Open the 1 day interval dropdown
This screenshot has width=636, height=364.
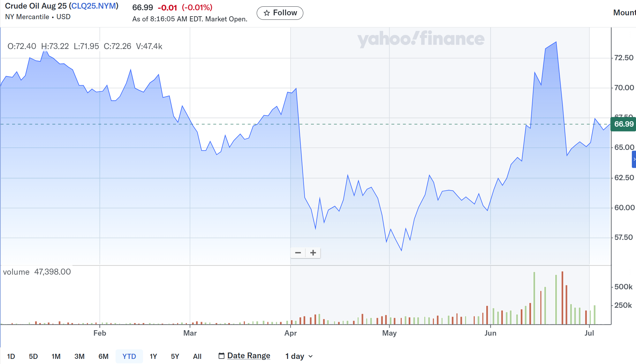click(299, 356)
